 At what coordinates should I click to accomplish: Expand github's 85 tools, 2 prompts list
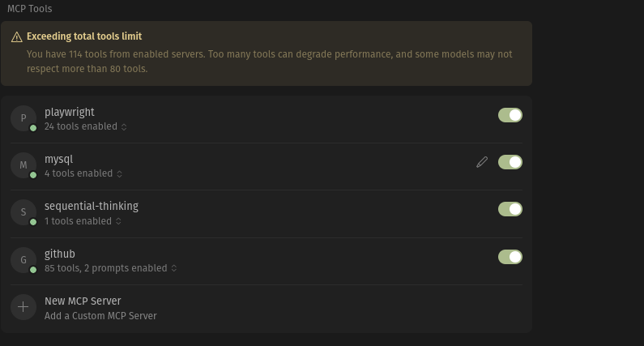[x=110, y=268]
